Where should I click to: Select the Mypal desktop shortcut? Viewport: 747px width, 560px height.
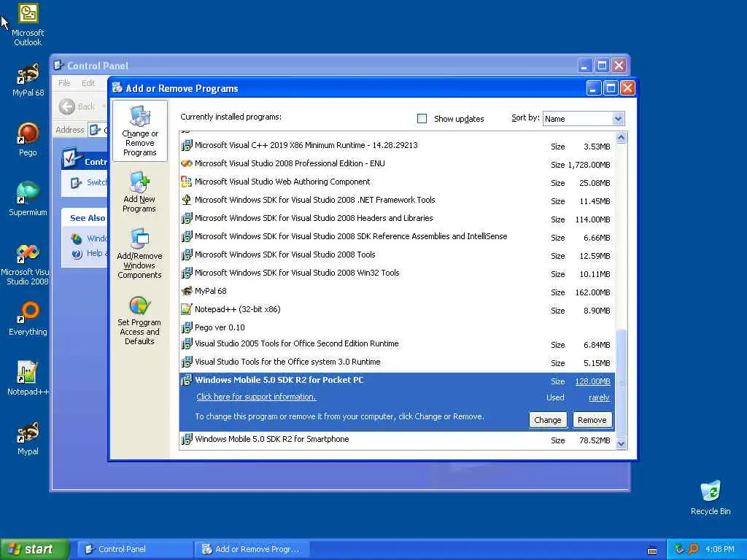[28, 438]
